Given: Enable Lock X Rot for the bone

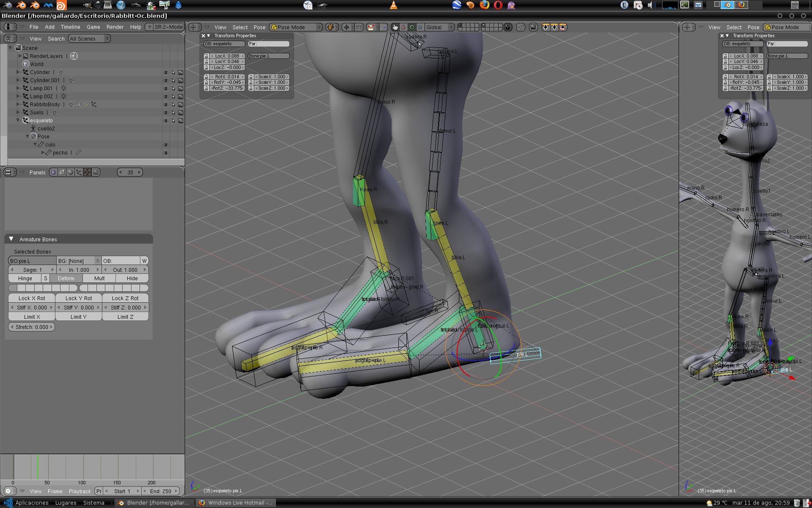Looking at the screenshot, I should pyautogui.click(x=32, y=298).
